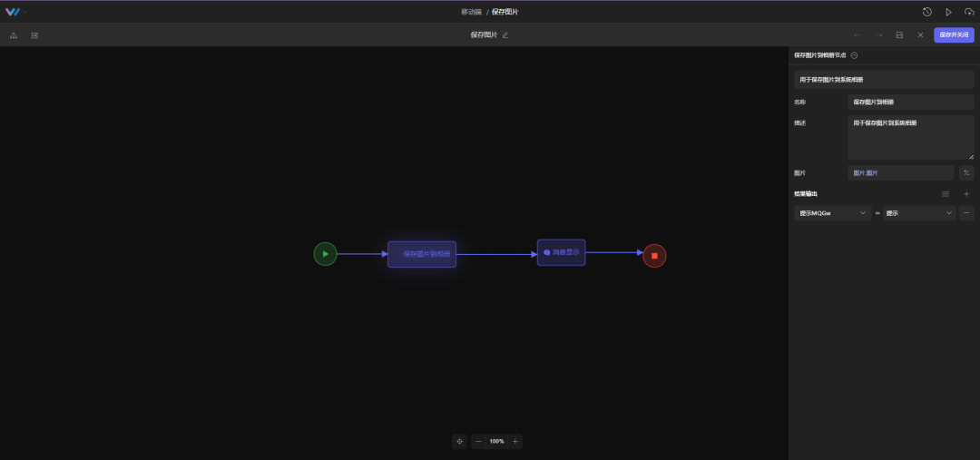Click the central 保存图片 title text
980x460 pixels.
coord(484,35)
